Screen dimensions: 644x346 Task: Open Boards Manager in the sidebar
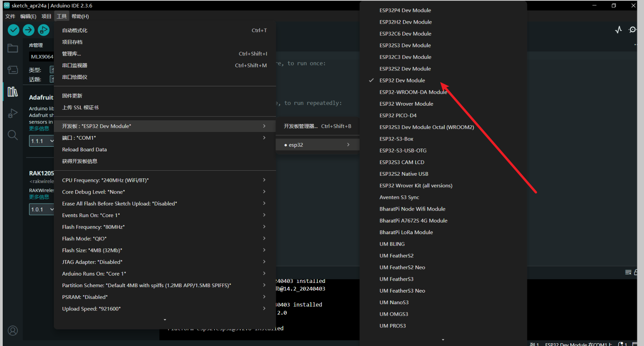pyautogui.click(x=13, y=70)
